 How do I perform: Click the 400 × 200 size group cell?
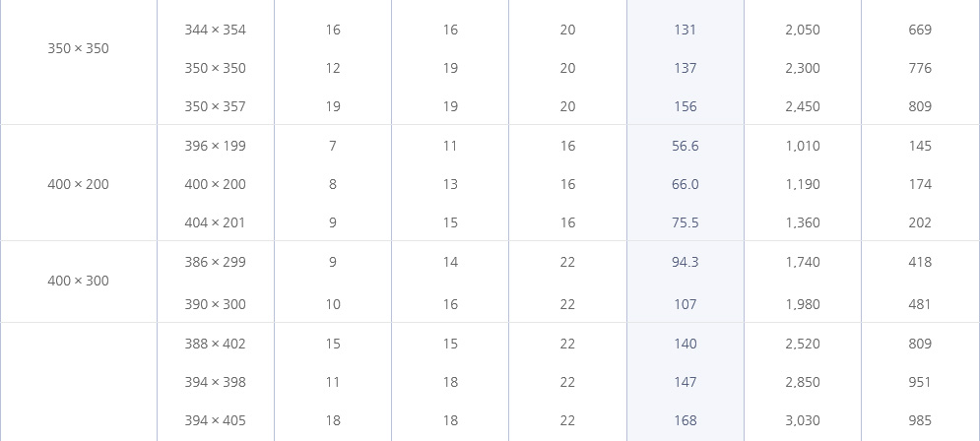[x=78, y=184]
